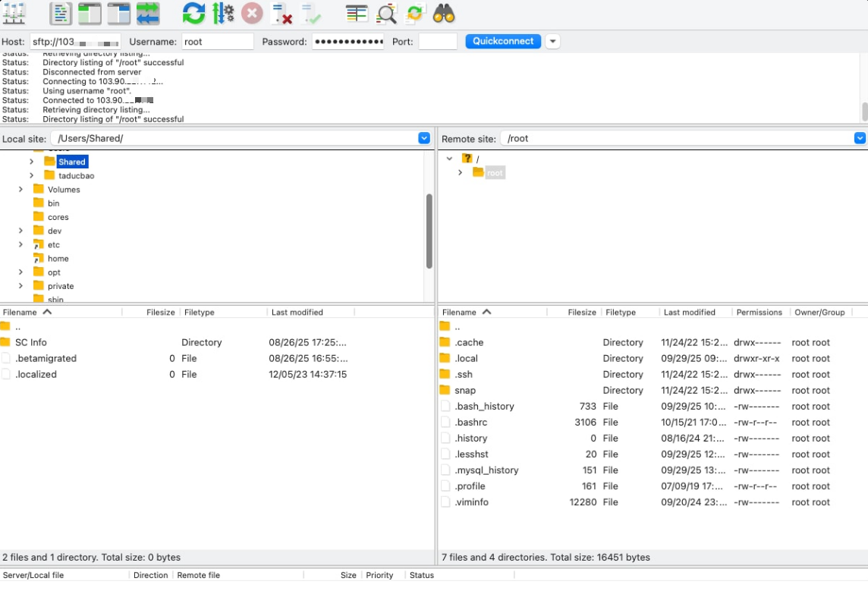Search remote files with binoculars icon
Viewport: 868px width, 594px height.
[444, 14]
